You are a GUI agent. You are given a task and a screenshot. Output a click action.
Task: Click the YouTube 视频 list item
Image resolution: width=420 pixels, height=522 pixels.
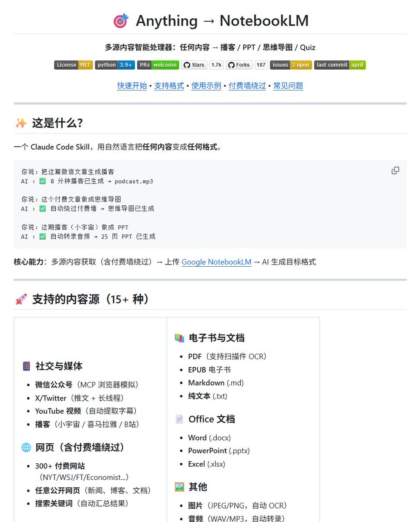pos(87,411)
